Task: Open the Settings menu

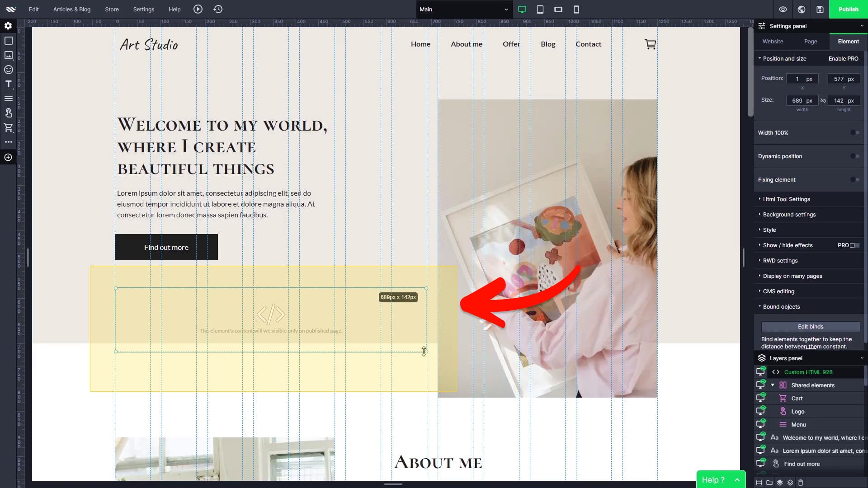Action: (144, 9)
